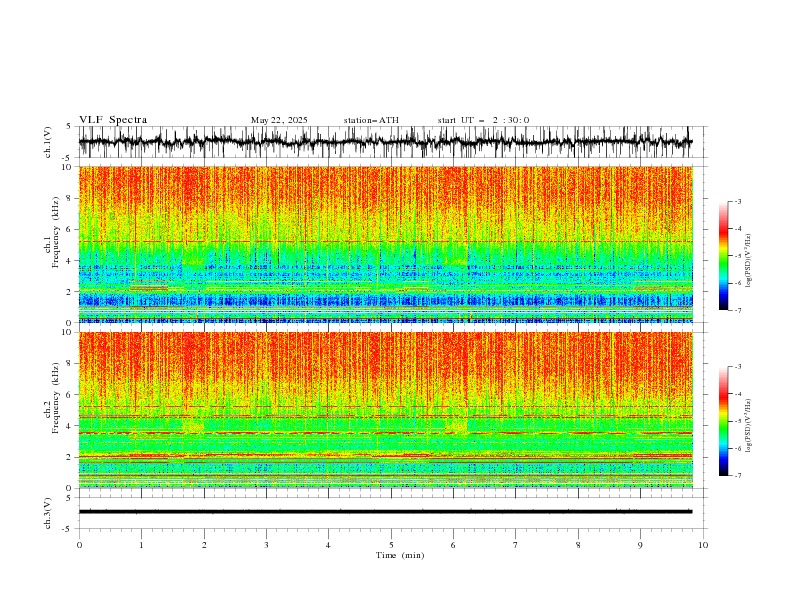Click the time axis tick label "8"
This screenshot has width=792, height=612.
578,545
